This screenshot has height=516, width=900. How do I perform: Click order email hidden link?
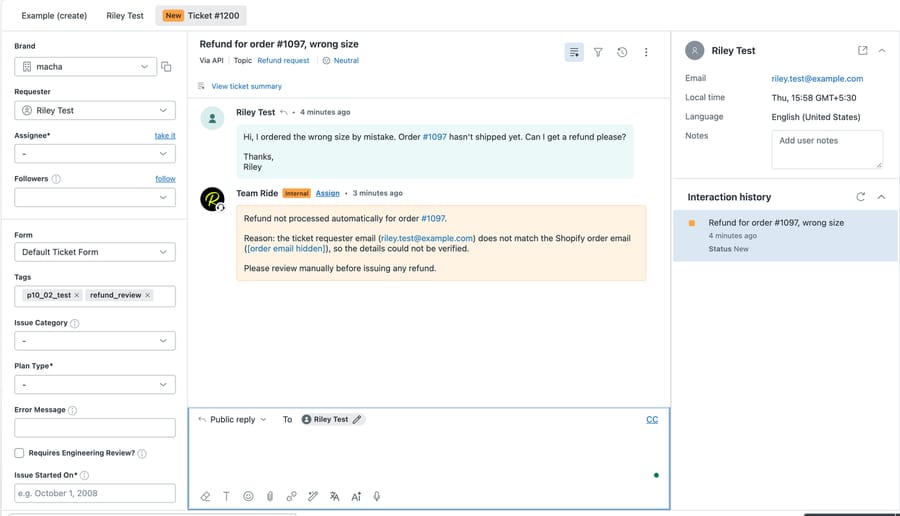point(287,249)
